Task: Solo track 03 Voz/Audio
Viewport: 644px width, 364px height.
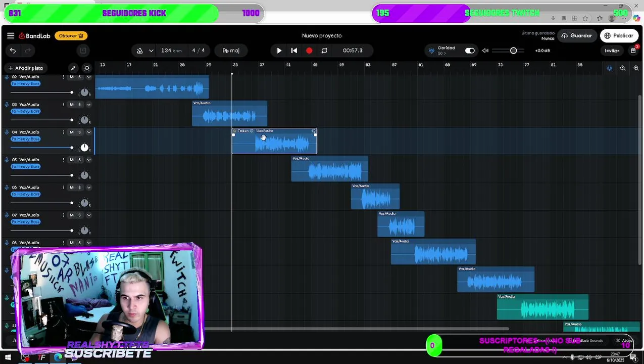Action: click(x=79, y=105)
